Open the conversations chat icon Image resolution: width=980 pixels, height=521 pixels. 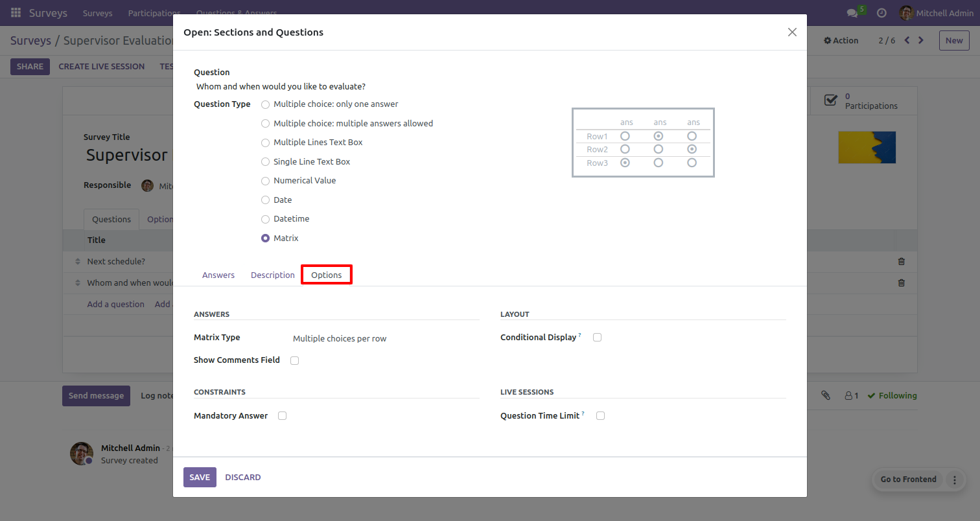852,13
